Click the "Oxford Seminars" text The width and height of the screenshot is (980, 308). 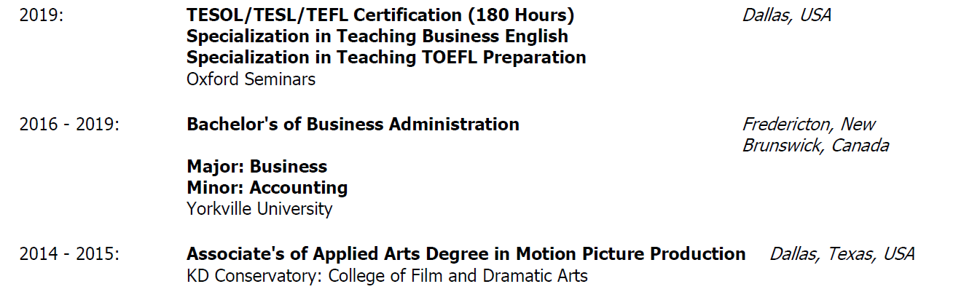coord(251,79)
